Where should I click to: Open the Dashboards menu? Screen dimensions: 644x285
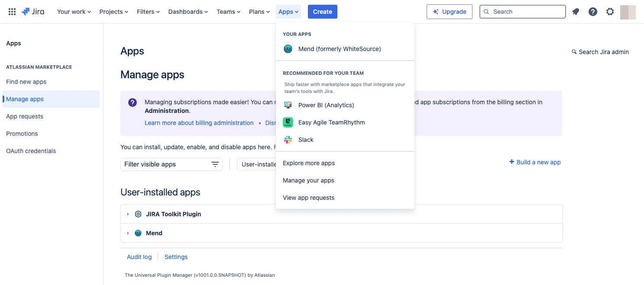(x=188, y=12)
